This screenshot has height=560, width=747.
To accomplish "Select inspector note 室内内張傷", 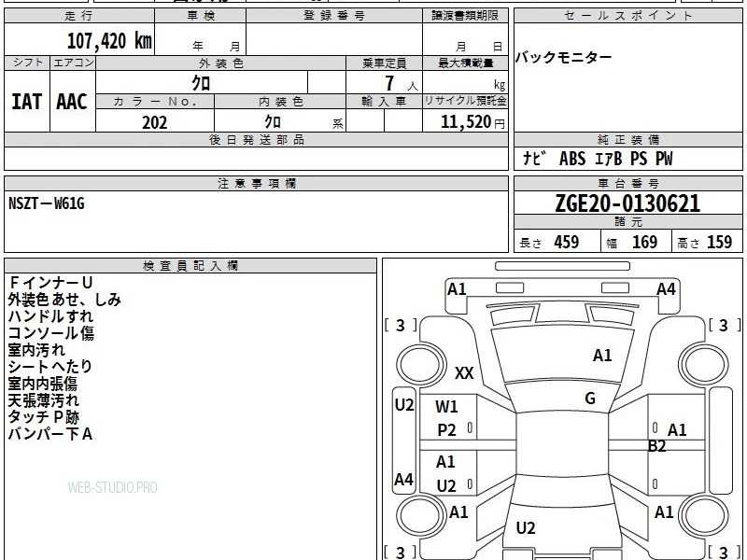I will (42, 384).
